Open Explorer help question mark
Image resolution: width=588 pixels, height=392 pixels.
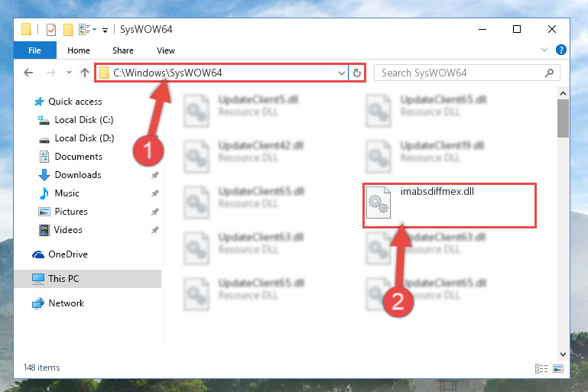tap(561, 50)
